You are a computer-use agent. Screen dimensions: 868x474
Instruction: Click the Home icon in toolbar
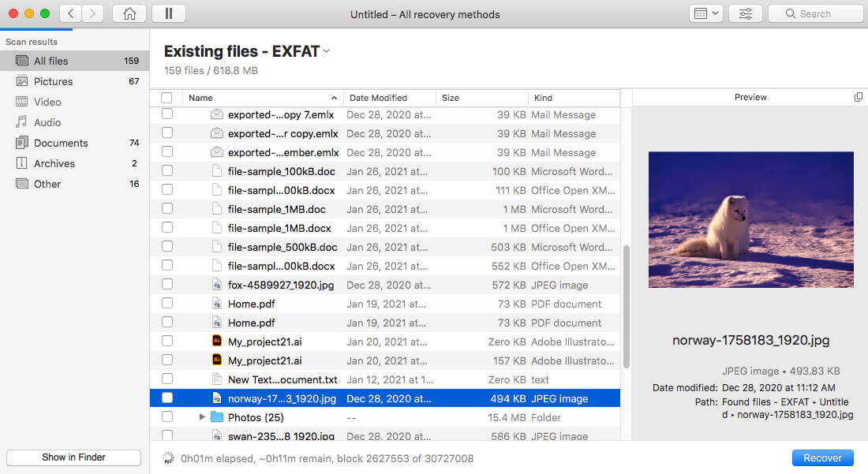pos(129,13)
